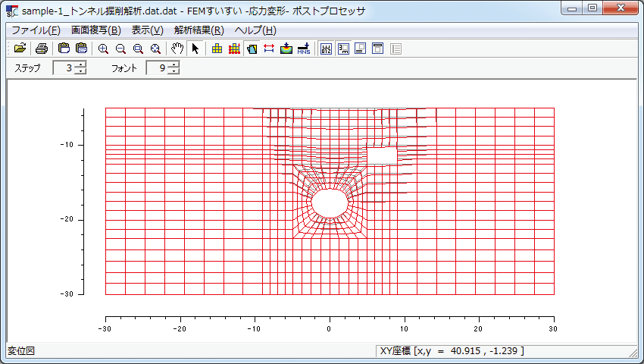Click the MNS section force icon

tap(304, 49)
